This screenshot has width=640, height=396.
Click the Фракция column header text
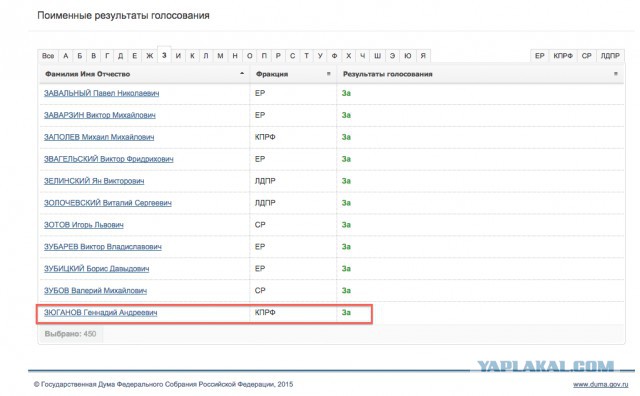pyautogui.click(x=272, y=74)
